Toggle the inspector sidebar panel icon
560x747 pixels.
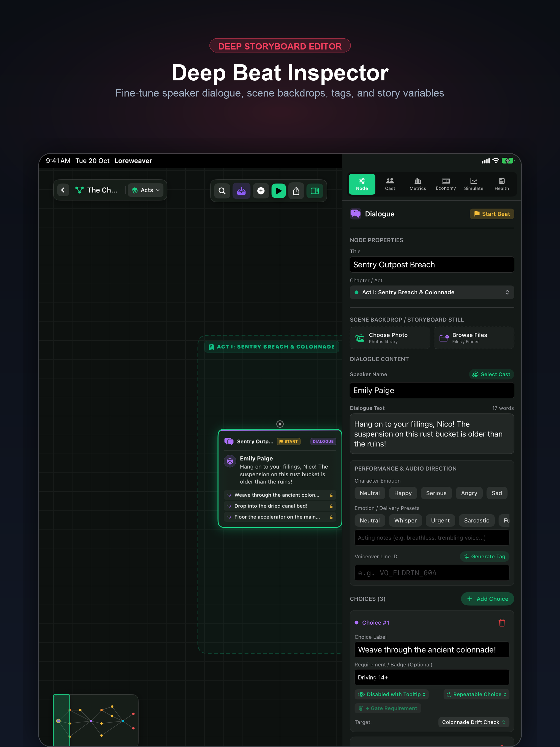[315, 191]
